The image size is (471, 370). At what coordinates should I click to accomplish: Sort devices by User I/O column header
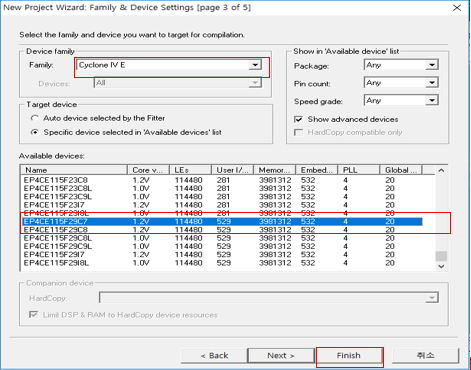coord(233,170)
